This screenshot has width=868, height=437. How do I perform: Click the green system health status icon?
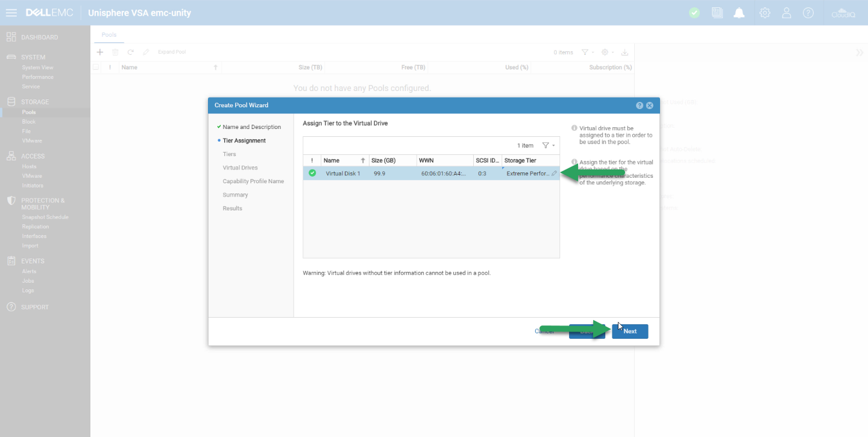tap(694, 13)
